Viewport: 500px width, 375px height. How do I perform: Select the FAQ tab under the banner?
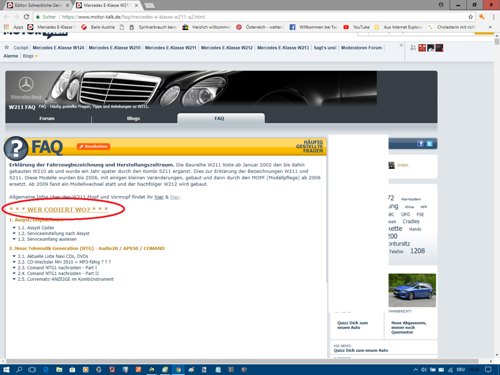(x=221, y=118)
